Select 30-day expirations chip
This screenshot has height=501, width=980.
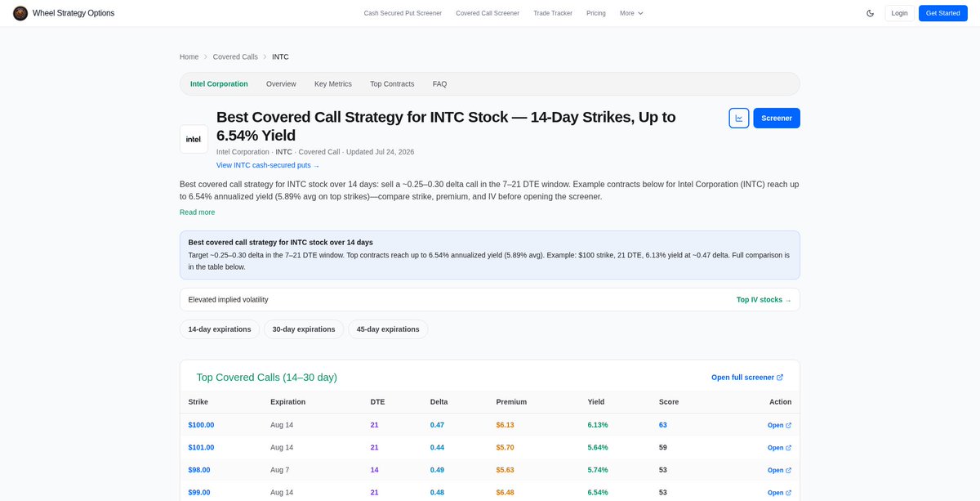click(304, 329)
